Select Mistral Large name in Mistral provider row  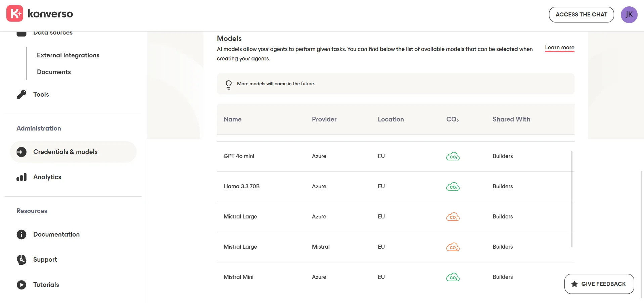coord(240,247)
